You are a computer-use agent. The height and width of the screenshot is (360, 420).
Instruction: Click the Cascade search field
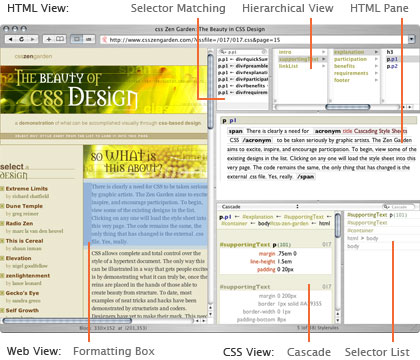pyautogui.click(x=398, y=207)
